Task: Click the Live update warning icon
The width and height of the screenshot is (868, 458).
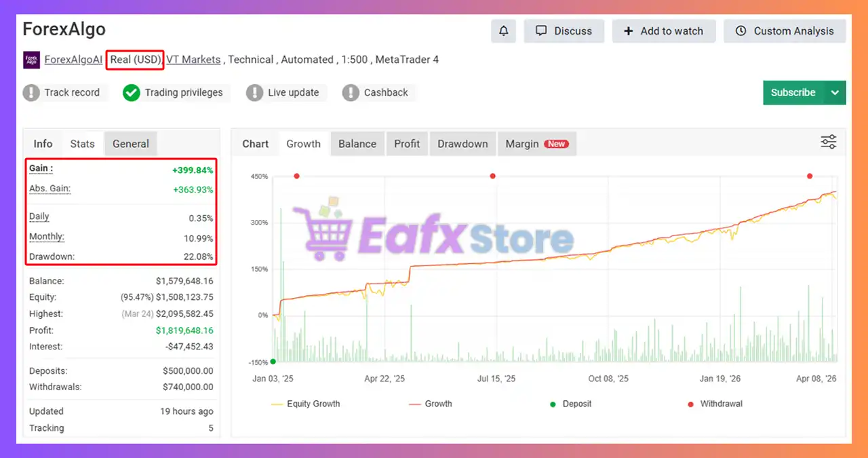Action: coord(254,93)
